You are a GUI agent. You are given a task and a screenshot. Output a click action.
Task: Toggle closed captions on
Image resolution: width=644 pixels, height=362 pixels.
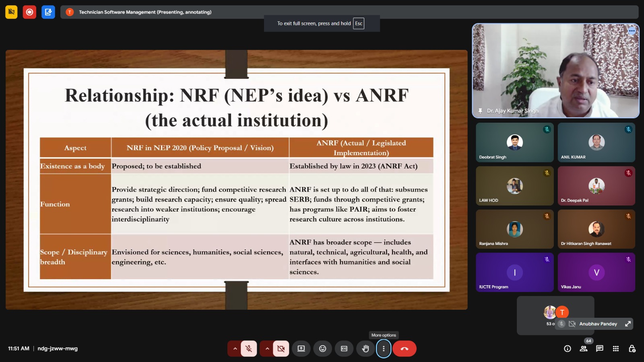(x=344, y=349)
